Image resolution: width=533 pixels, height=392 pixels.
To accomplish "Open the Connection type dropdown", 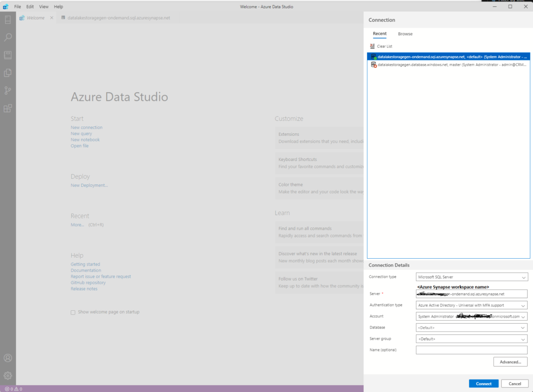I will pos(472,277).
